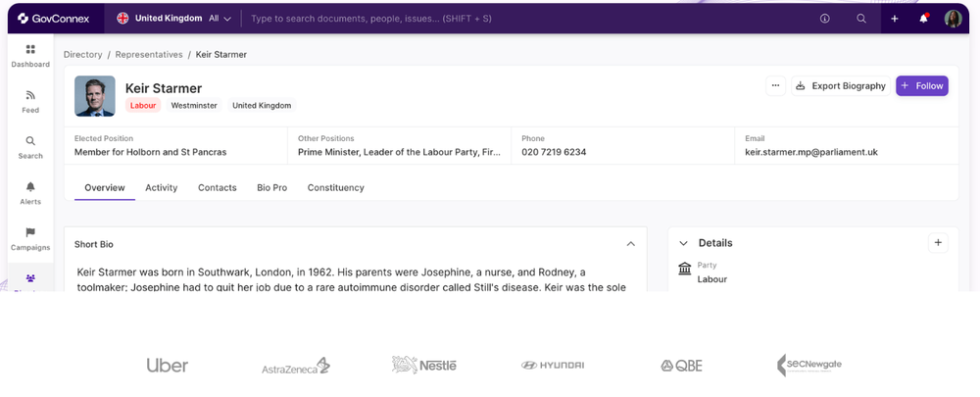Go to Dashboard in the sidebar

30,56
